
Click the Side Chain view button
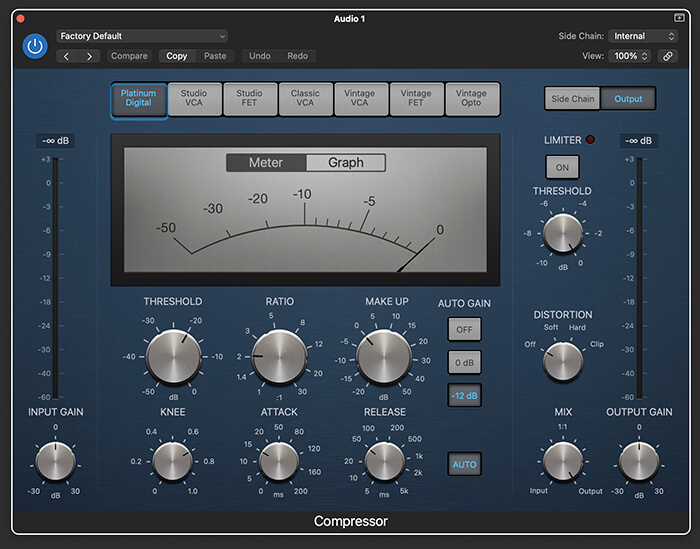point(573,99)
